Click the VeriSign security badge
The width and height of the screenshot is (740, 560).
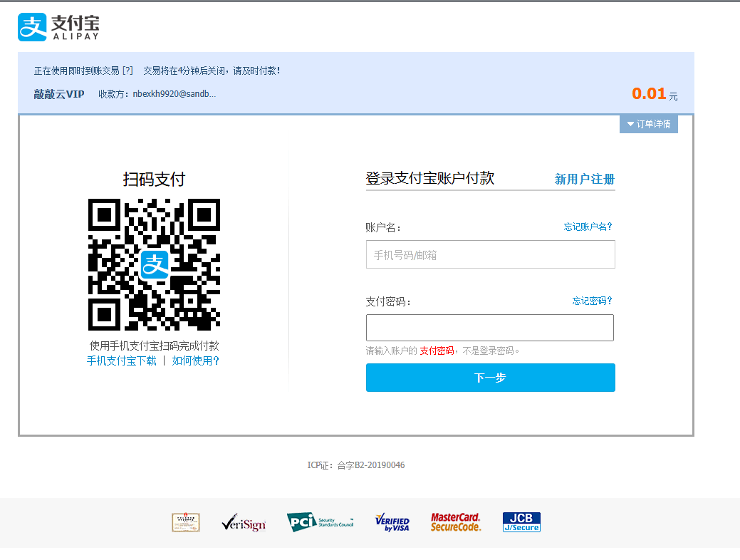tap(244, 523)
